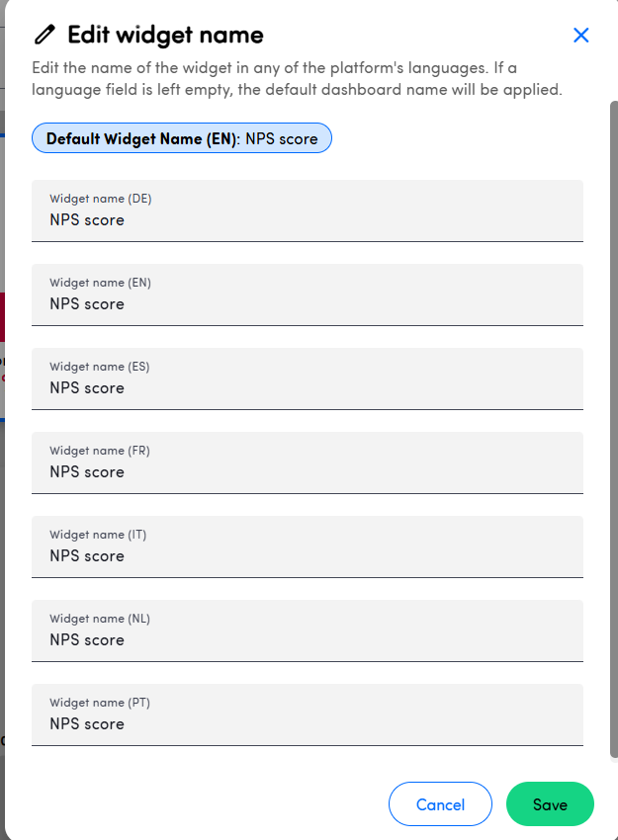Click the 'Widget name (PT)' small label
This screenshot has width=618, height=840.
pyautogui.click(x=100, y=703)
